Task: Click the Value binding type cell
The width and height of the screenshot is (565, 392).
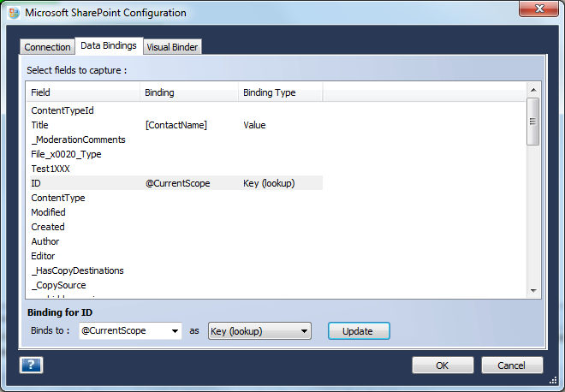Action: tap(254, 125)
